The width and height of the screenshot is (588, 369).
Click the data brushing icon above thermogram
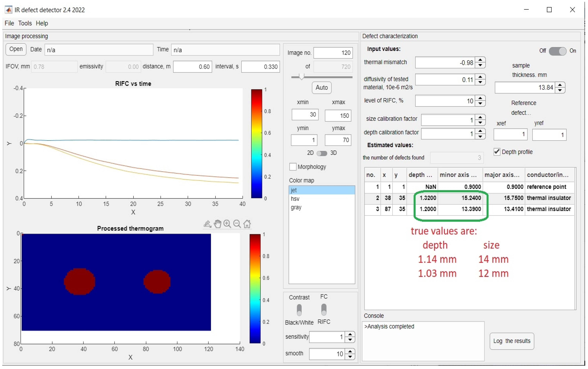(207, 224)
